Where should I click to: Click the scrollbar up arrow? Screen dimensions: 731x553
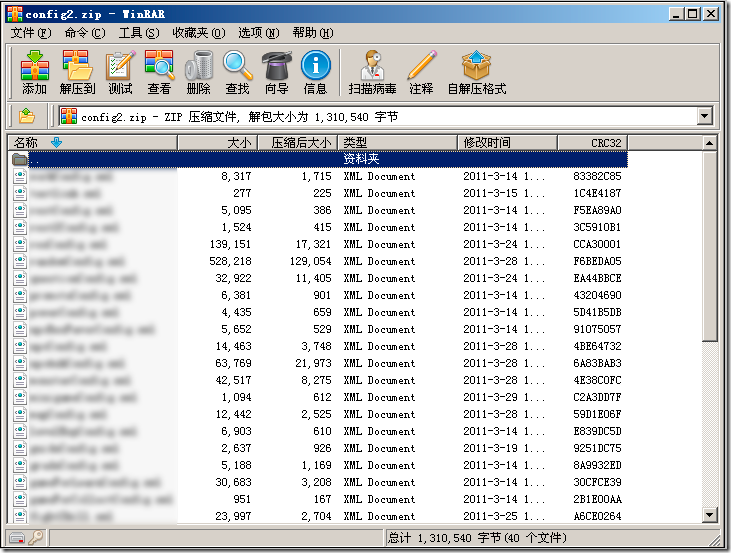point(709,143)
